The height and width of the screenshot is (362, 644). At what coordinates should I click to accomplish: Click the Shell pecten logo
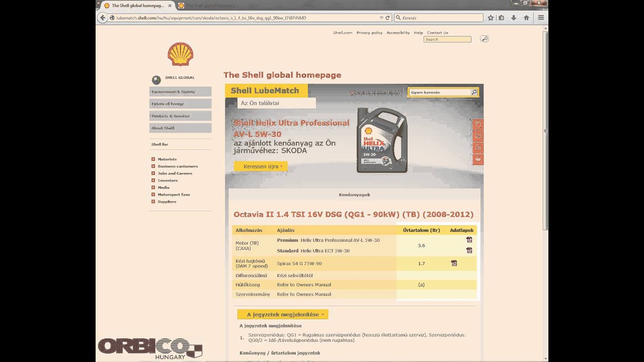pyautogui.click(x=180, y=54)
